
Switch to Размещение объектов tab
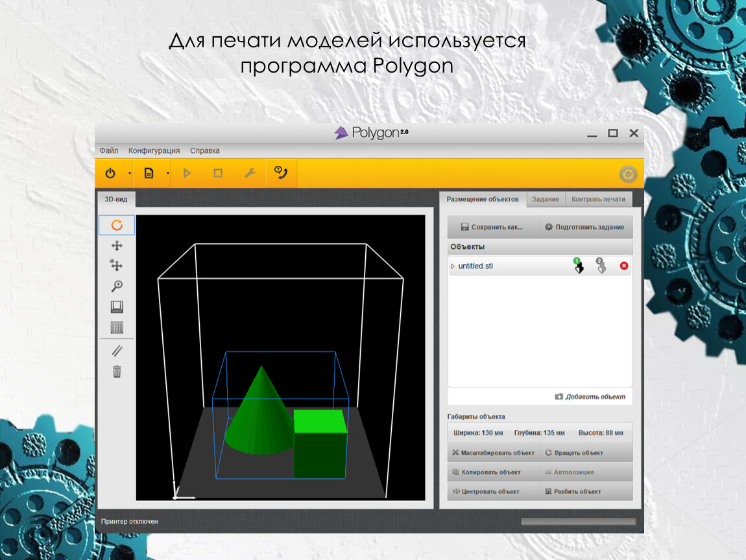483,199
